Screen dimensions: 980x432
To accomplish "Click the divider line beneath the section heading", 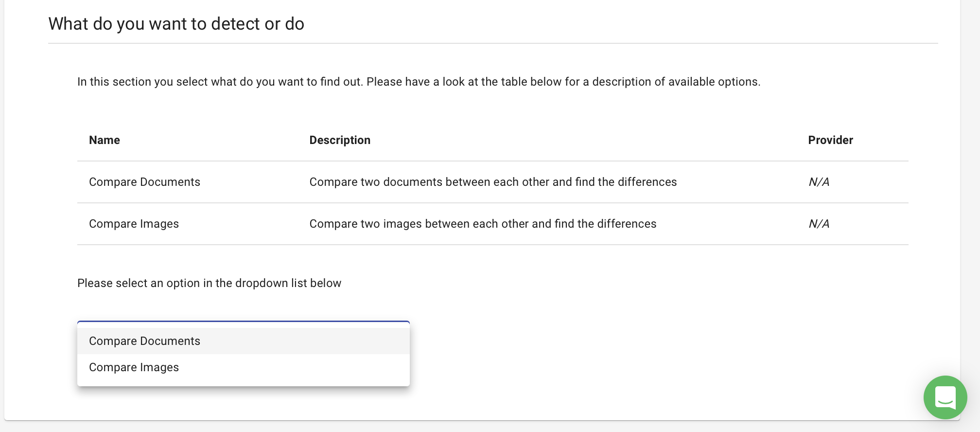I will (x=493, y=43).
